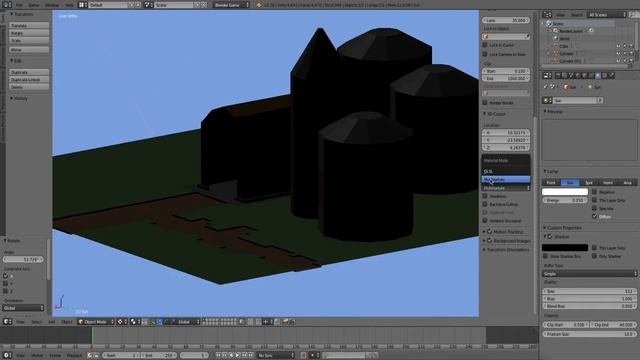This screenshot has height=360, width=640.
Task: Click the outliner editor type icon
Action: pyautogui.click(x=547, y=15)
